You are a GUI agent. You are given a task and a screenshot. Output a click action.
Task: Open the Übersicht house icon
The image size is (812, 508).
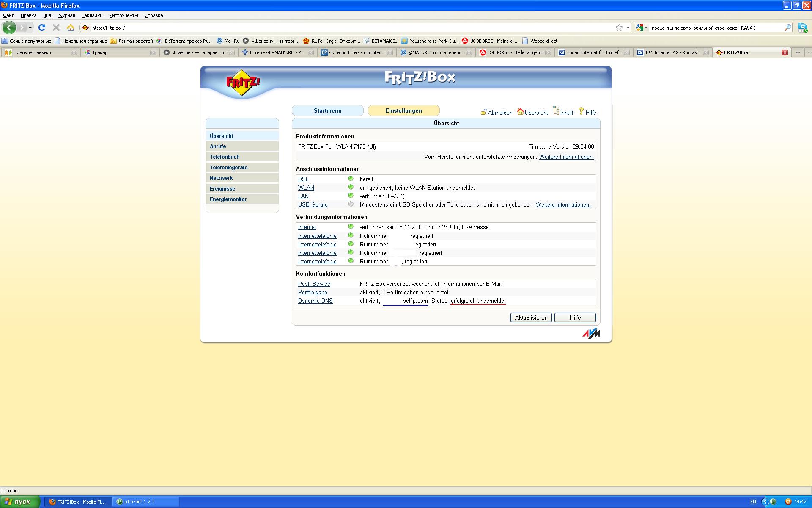coord(520,112)
